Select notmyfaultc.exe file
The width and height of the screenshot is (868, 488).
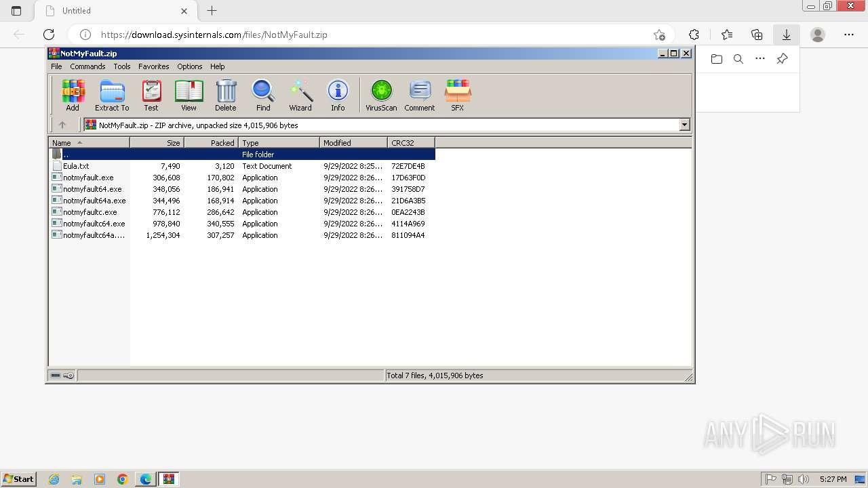click(x=242, y=212)
